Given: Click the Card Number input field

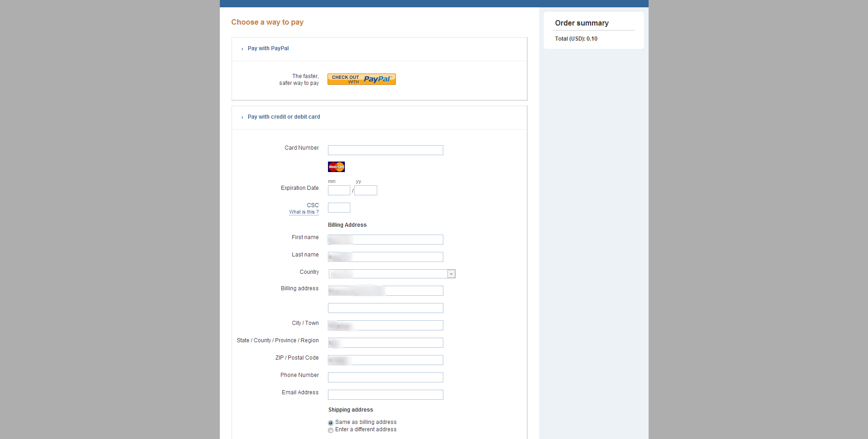Looking at the screenshot, I should tap(385, 150).
